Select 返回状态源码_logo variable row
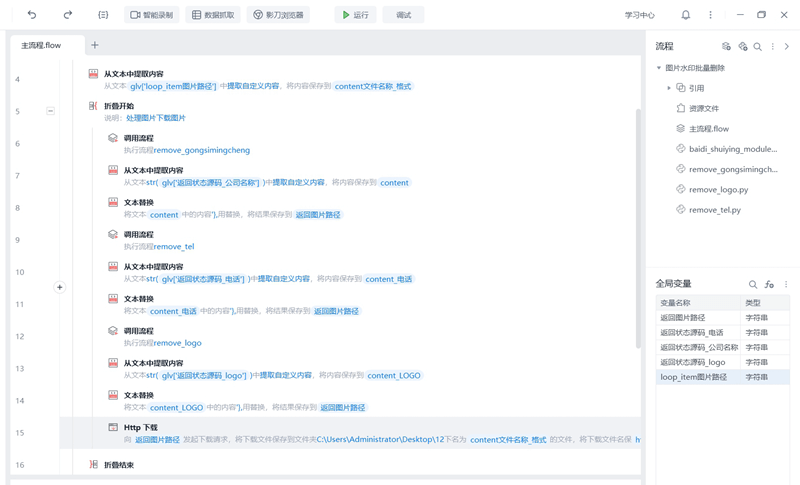This screenshot has height=485, width=800. [722, 362]
